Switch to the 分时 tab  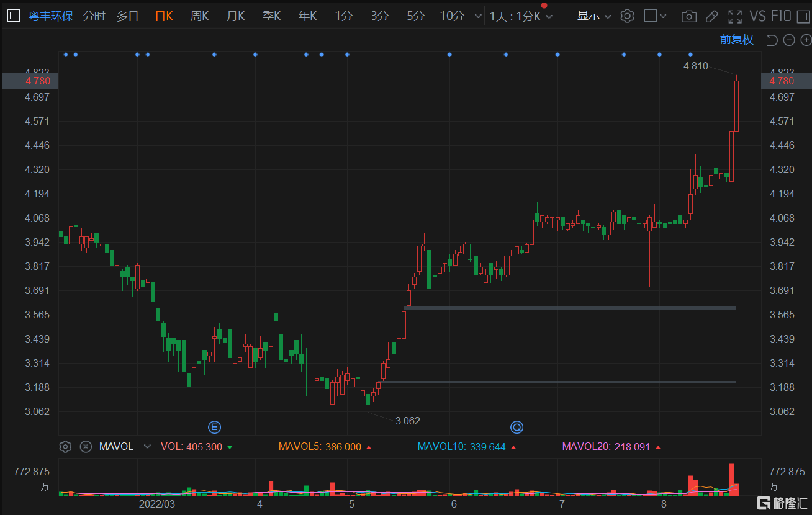tap(94, 16)
